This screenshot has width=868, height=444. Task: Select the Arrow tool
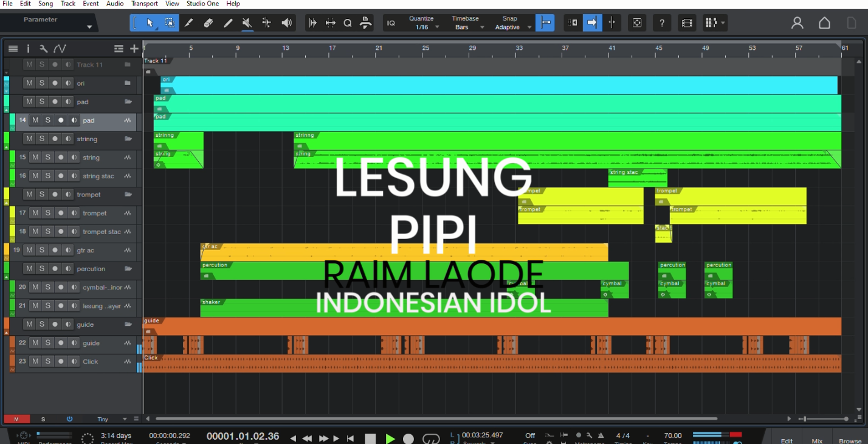(x=150, y=23)
